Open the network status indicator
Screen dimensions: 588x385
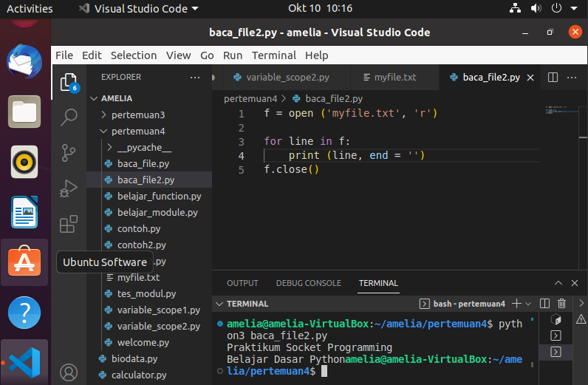[516, 8]
